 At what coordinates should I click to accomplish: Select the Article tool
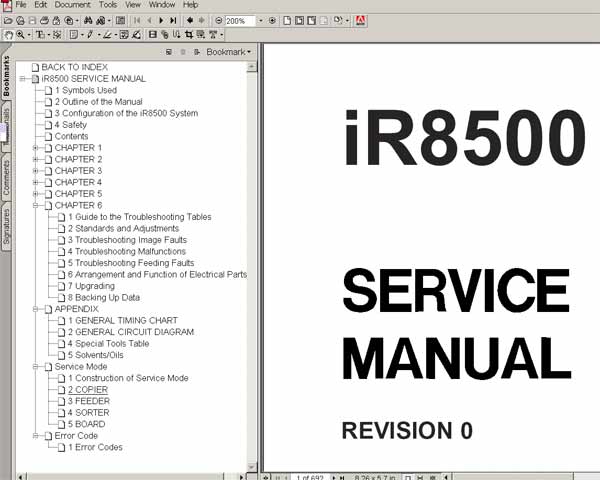coord(176,35)
